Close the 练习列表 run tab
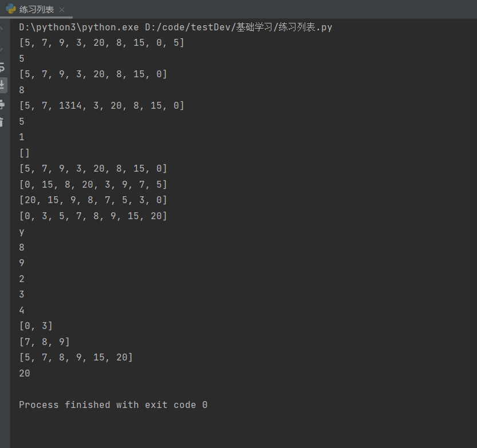The image size is (477, 448). pos(62,10)
